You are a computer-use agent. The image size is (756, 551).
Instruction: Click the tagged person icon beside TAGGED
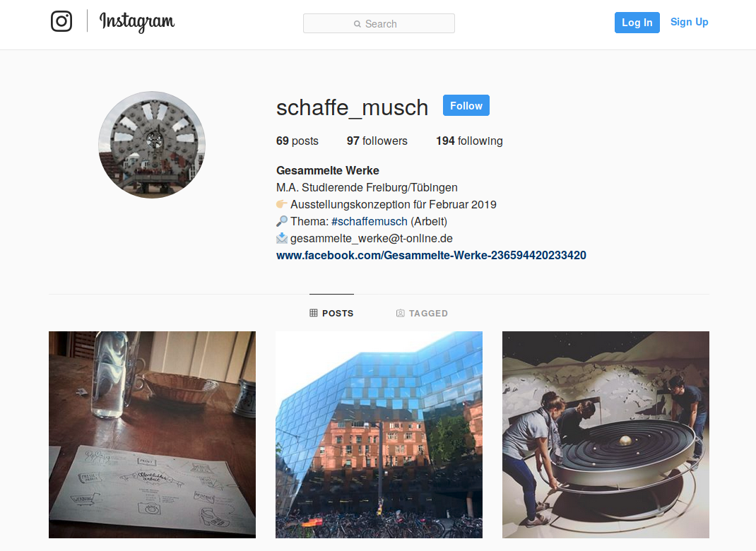point(400,314)
